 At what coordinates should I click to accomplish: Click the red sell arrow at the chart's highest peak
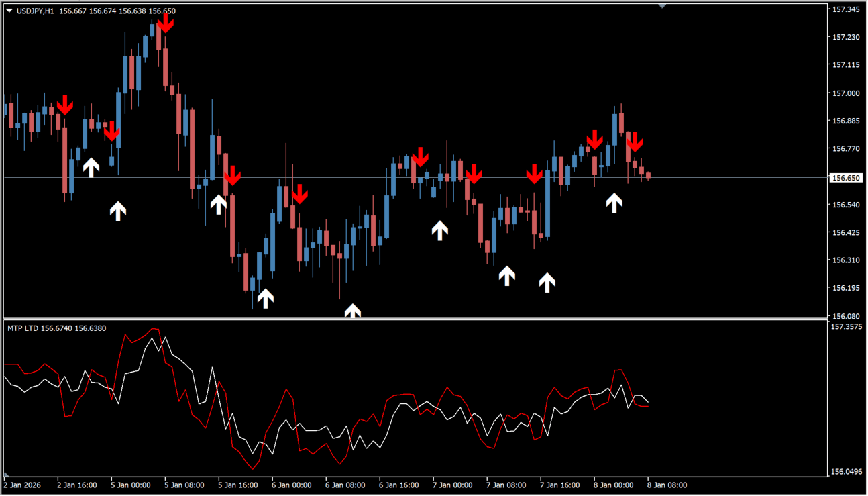[165, 22]
